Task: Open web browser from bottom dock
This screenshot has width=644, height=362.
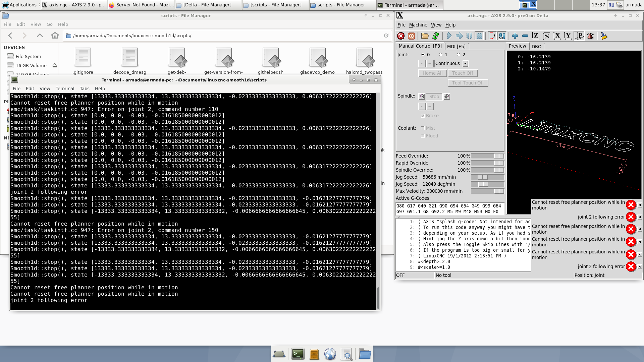Action: pyautogui.click(x=330, y=354)
